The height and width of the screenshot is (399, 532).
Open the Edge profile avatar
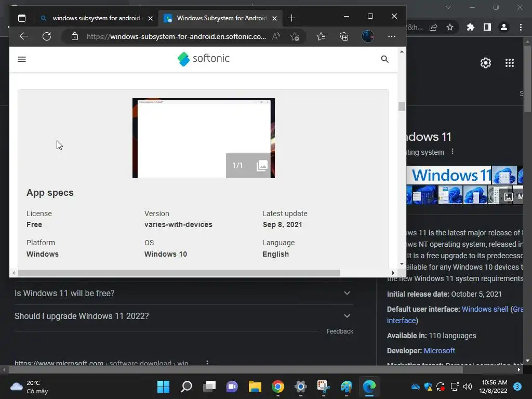click(368, 36)
